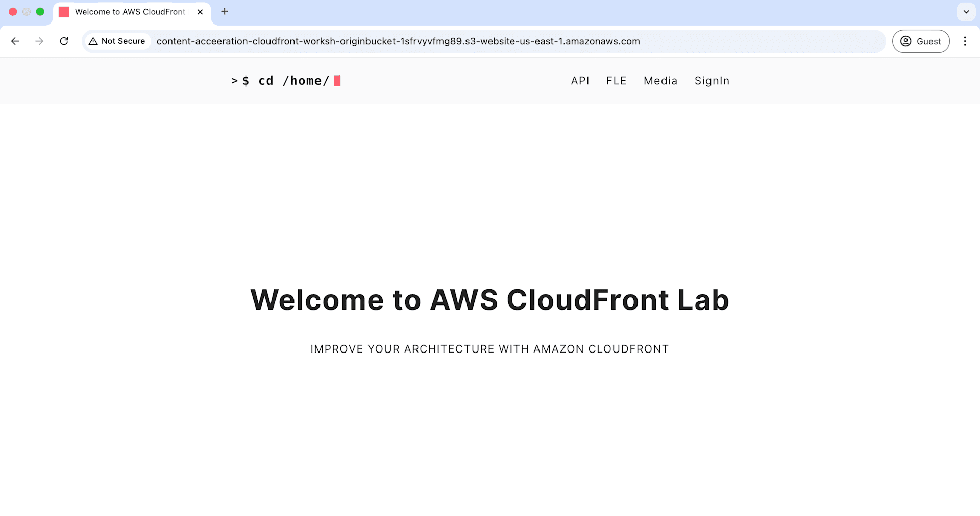The width and height of the screenshot is (980, 516).
Task: Click the SignIn link
Action: point(712,81)
